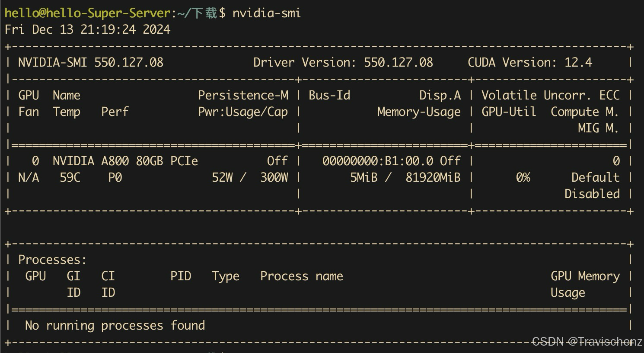Select the prompt hello@hello-Super-Server
Image resolution: width=644 pixels, height=353 pixels.
click(88, 13)
